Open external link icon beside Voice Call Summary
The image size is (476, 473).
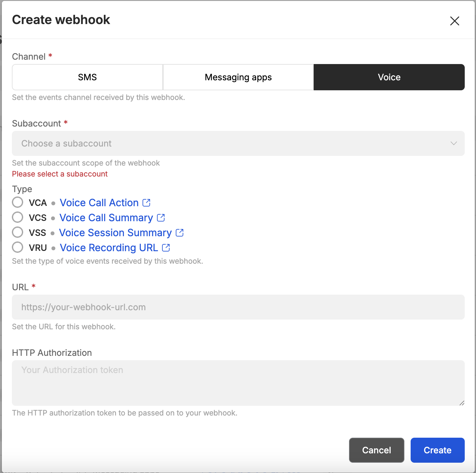click(161, 218)
